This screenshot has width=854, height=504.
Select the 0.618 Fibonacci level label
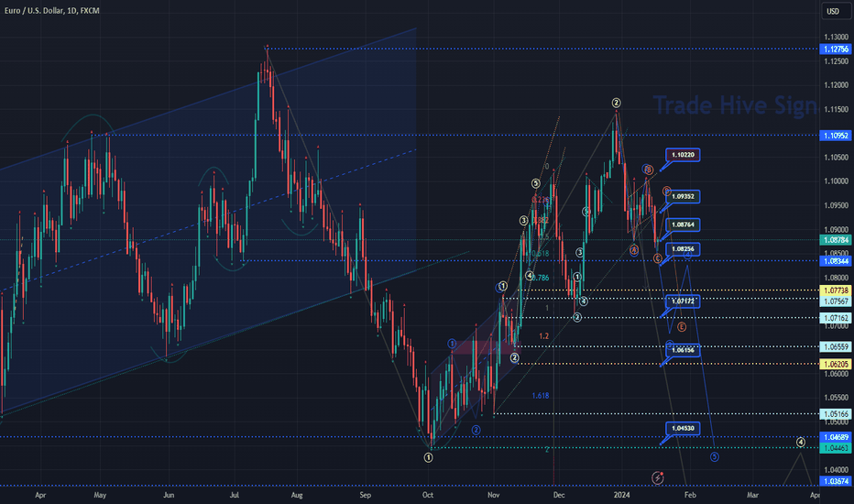(541, 253)
